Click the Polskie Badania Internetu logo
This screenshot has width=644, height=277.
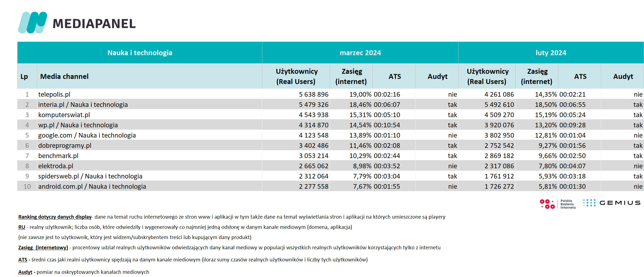pyautogui.click(x=558, y=204)
